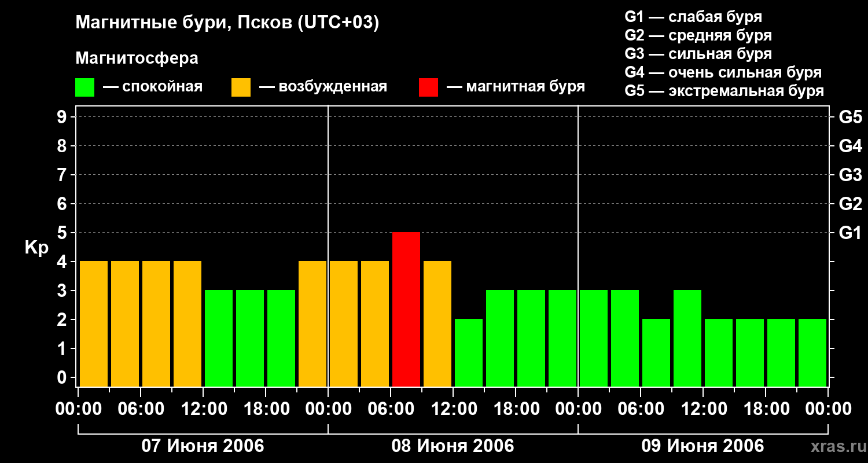Click the 'G3 — сильная буря' legend line
Screen dimensions: 868x463
698,54
